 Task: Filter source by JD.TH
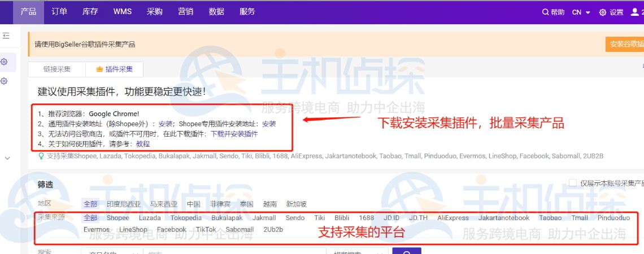point(418,218)
